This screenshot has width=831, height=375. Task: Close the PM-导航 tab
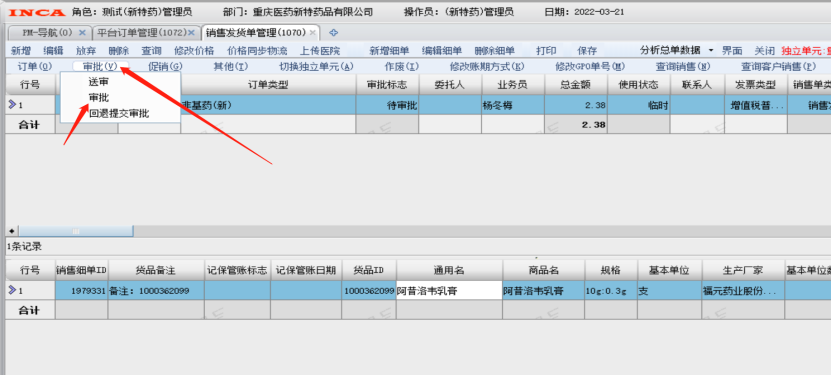coord(82,33)
